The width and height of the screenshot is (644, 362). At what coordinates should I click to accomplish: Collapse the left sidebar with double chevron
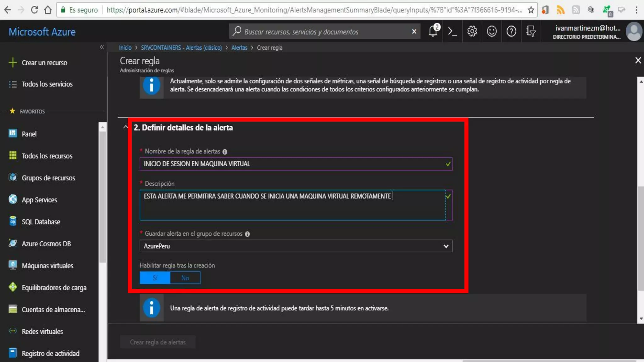102,47
